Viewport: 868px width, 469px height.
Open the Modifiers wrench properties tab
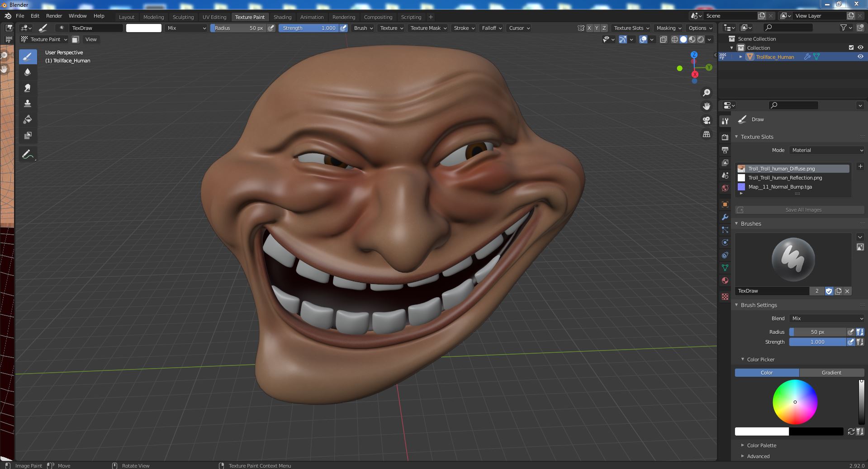(x=725, y=217)
